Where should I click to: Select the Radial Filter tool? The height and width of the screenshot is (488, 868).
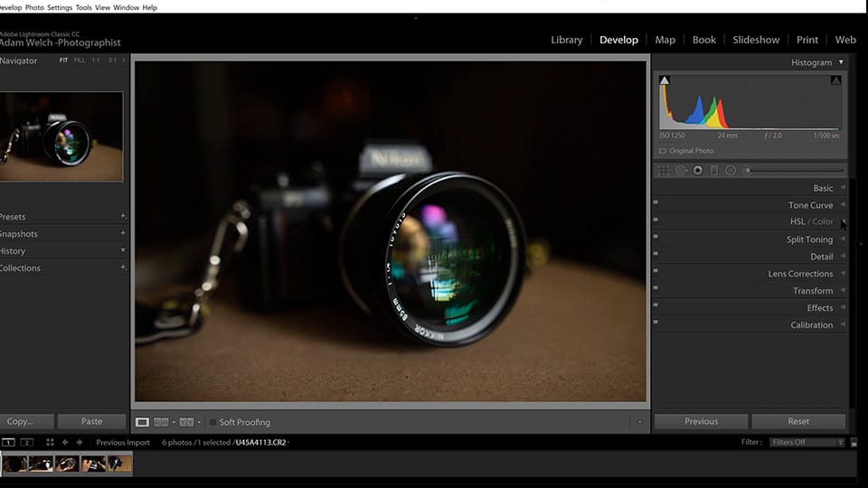[x=731, y=171]
